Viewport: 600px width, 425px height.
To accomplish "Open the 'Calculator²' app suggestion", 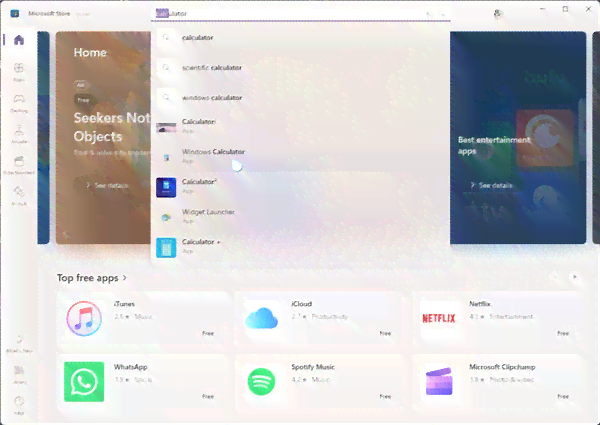I will pyautogui.click(x=300, y=186).
